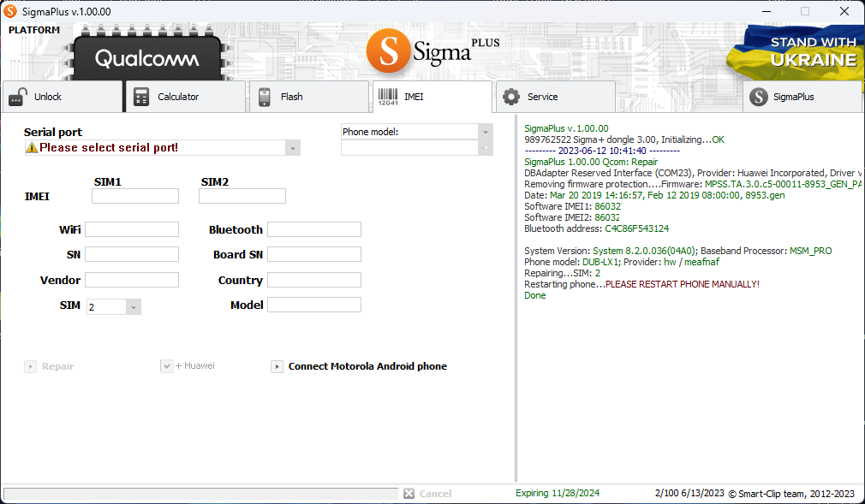Click the Connect Motorola arrow icon

coord(277,367)
